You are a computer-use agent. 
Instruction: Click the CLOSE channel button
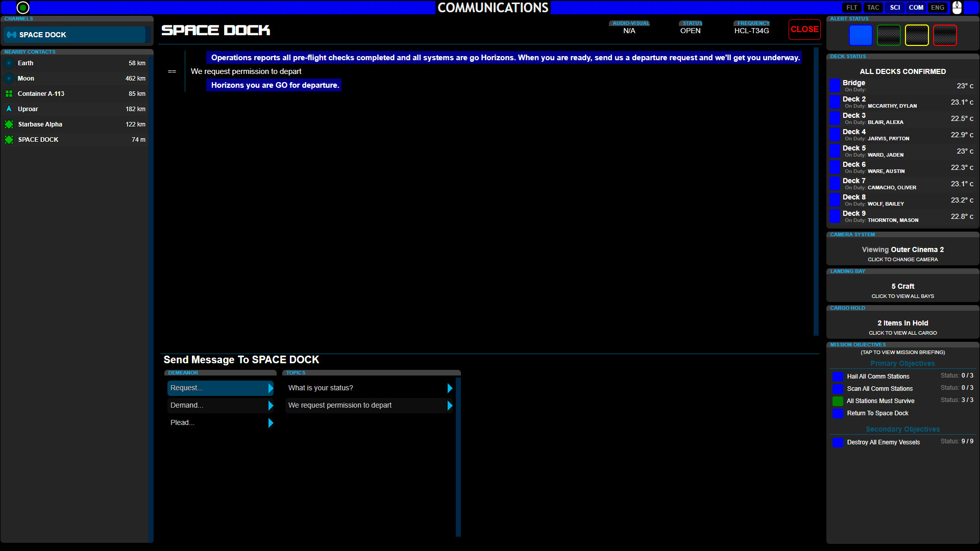click(804, 29)
